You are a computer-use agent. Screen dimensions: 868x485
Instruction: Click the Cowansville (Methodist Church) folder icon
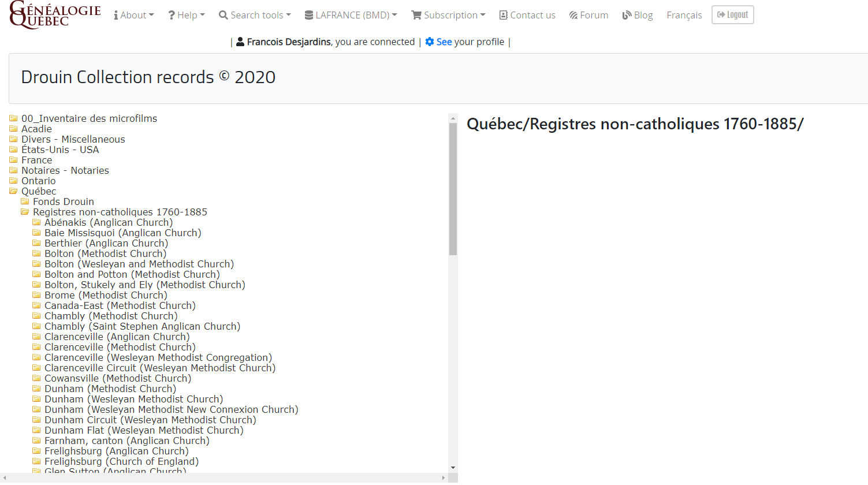click(x=36, y=378)
